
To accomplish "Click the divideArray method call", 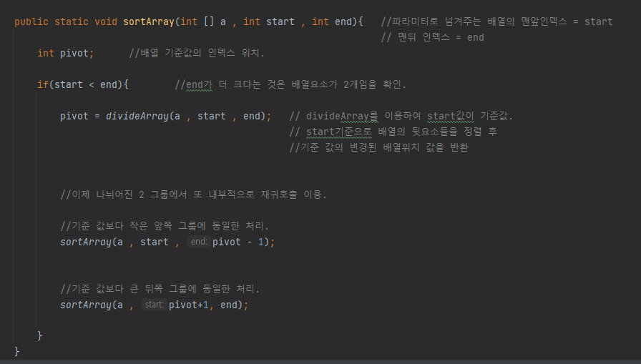I will 137,116.
